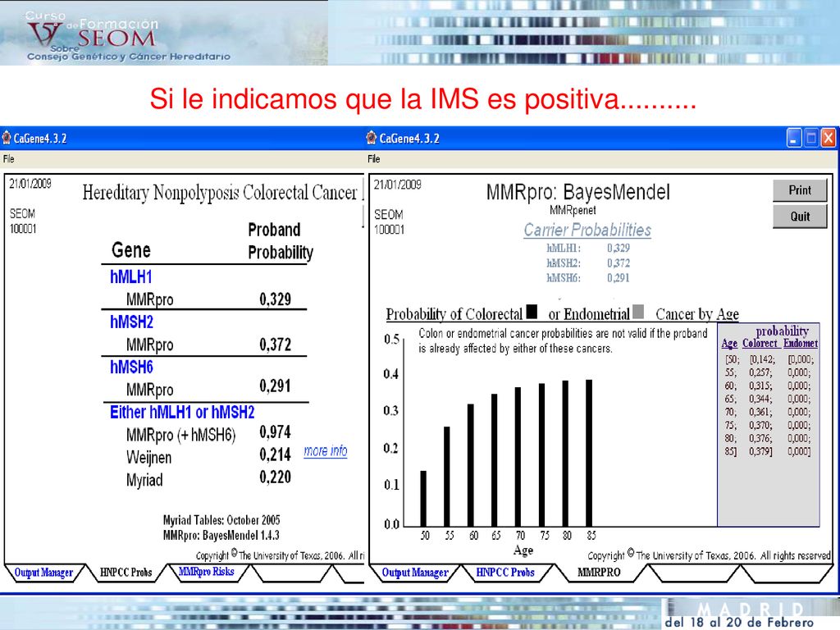Switch to Output Manager tab in left window
The image size is (840, 630).
[43, 573]
